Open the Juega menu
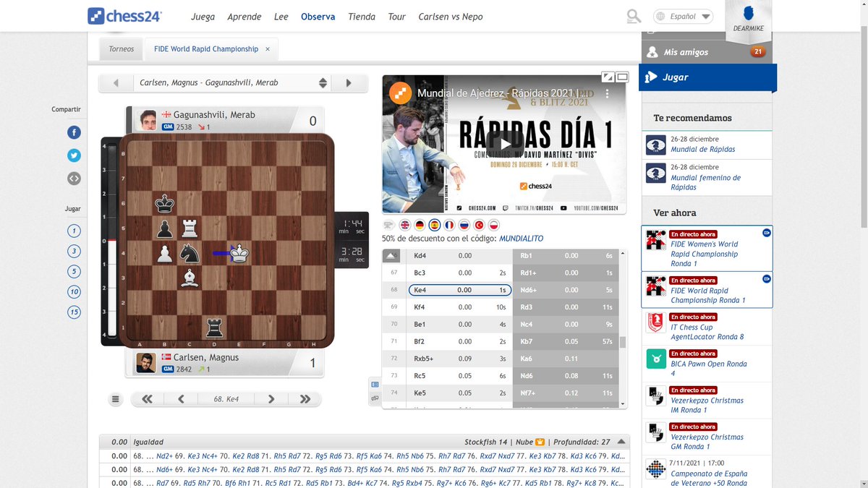Viewport: 868px width, 488px height. (x=203, y=16)
